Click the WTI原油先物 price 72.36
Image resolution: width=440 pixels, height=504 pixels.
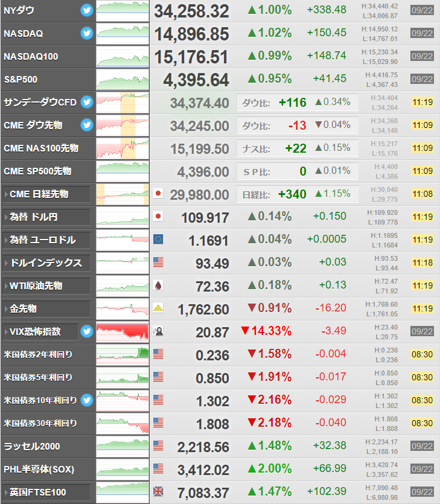212,286
